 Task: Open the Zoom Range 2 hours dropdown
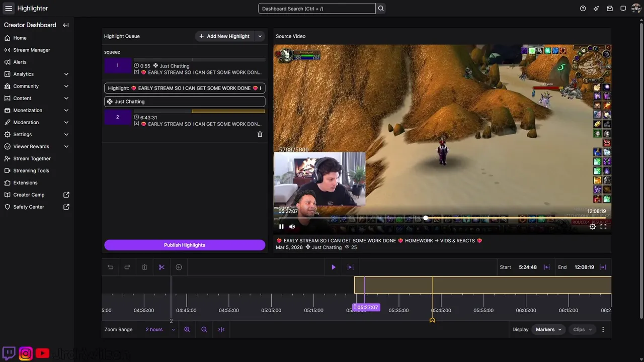[160, 329]
